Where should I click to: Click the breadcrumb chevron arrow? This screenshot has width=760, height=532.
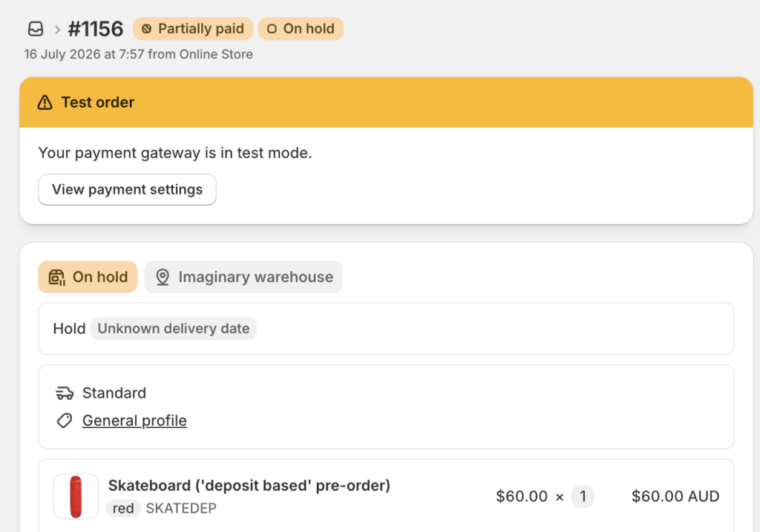pyautogui.click(x=57, y=30)
